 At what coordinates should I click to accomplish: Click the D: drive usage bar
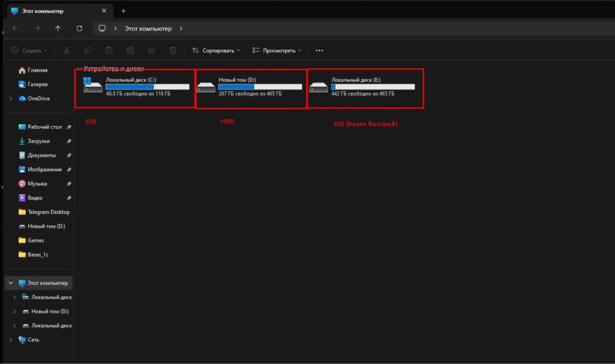tap(260, 87)
